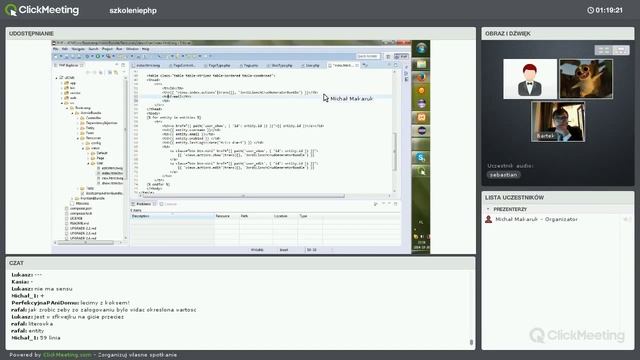Click the Writable status bar entry

click(257, 250)
